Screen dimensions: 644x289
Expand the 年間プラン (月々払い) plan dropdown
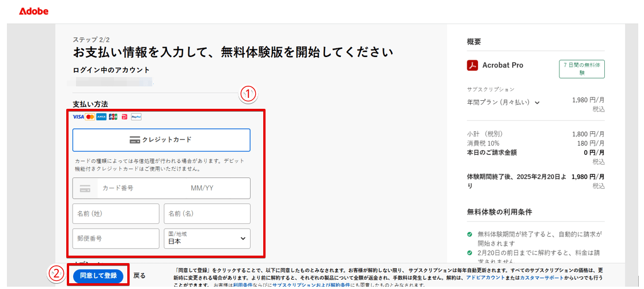click(x=503, y=102)
